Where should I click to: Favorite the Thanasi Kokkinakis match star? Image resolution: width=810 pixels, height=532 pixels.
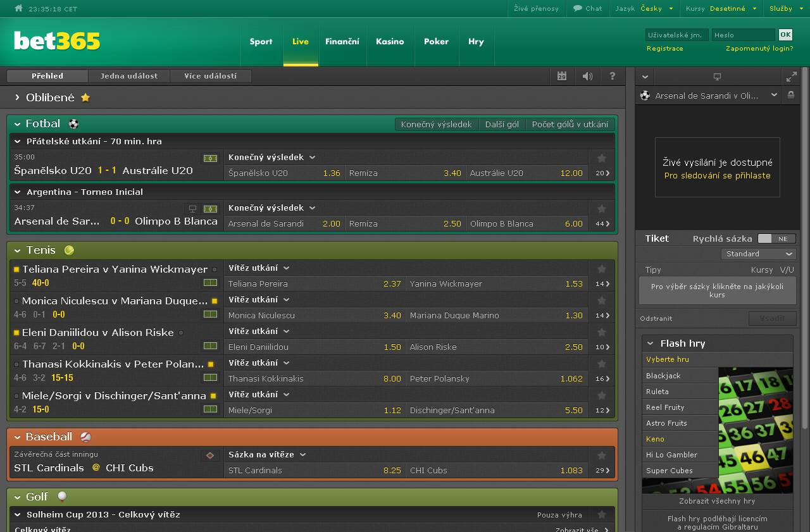coord(602,363)
